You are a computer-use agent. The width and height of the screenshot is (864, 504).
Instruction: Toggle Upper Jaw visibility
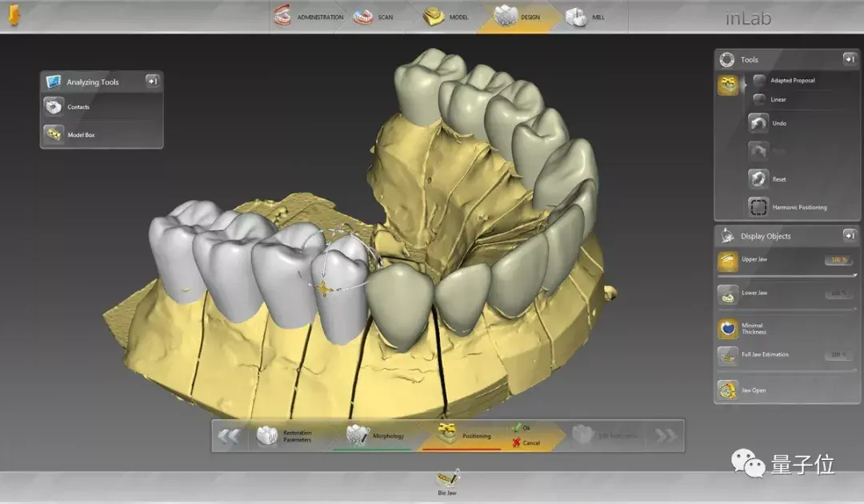[728, 261]
